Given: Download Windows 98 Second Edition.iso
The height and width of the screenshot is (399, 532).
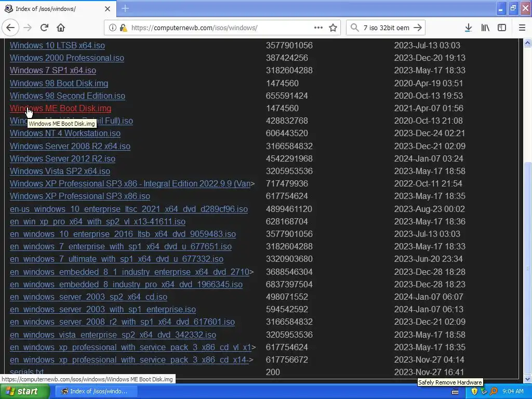Looking at the screenshot, I should coord(68,96).
